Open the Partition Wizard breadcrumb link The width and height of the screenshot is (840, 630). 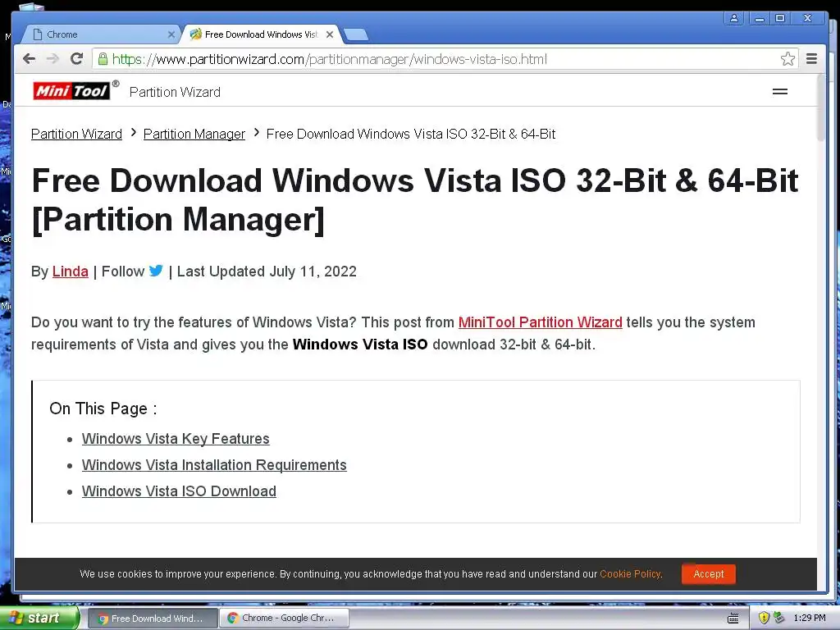[x=76, y=134]
